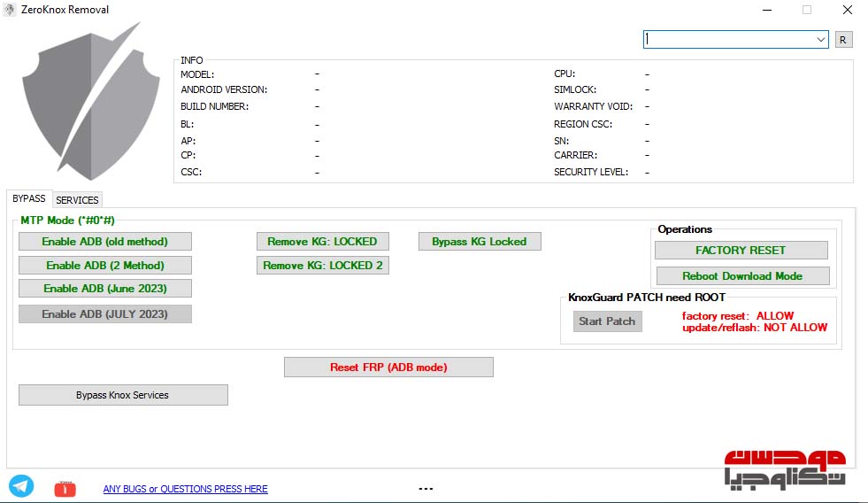Click the MODEL: info label

coord(197,74)
